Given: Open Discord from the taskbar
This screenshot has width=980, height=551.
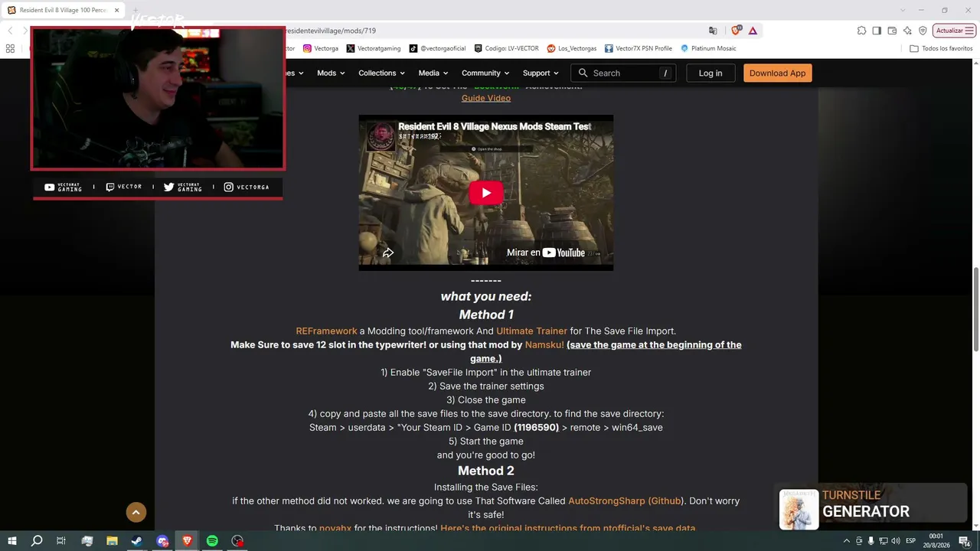Looking at the screenshot, I should point(162,541).
